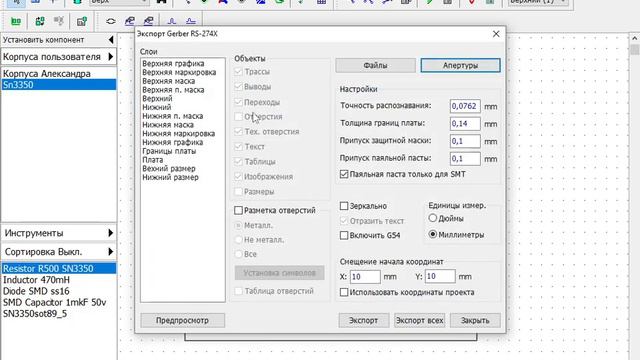This screenshot has height=360, width=640.
Task: Click the green blocks with arrows icon
Action: (x=40, y=21)
